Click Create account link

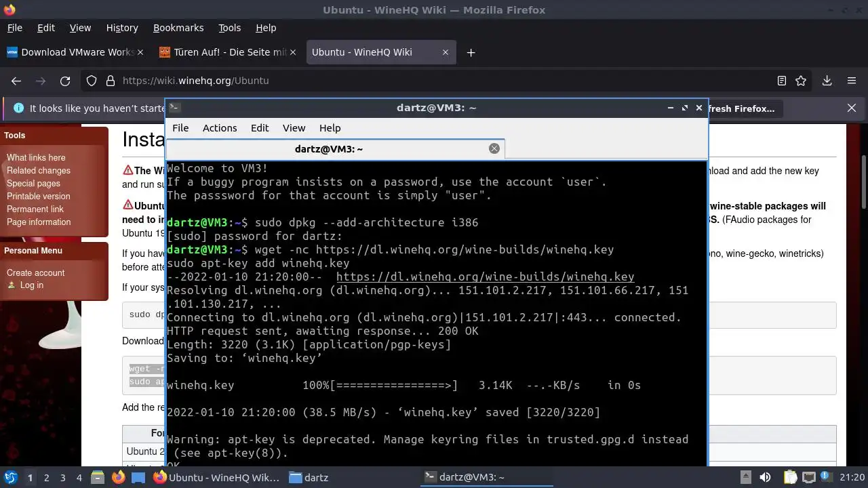(36, 272)
